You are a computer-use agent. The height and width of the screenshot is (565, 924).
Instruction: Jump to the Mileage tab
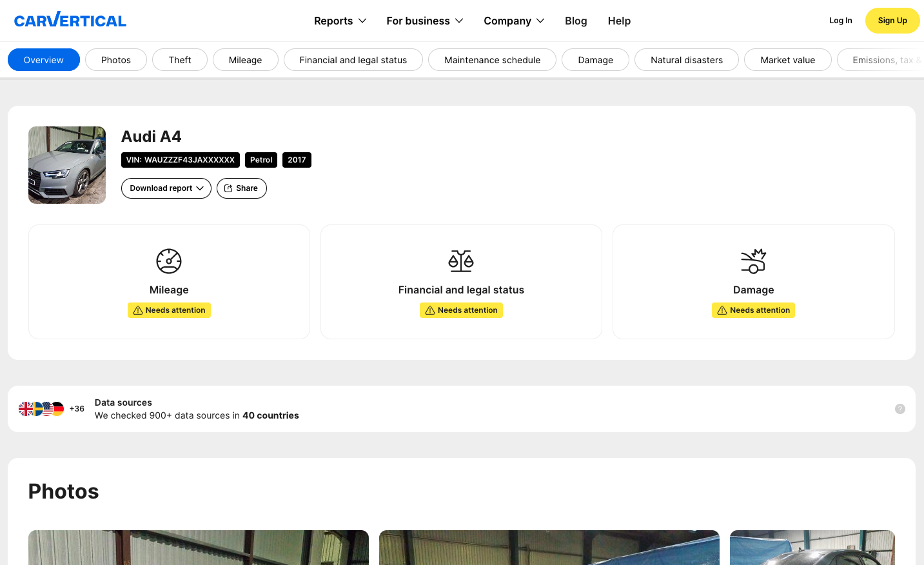click(x=246, y=60)
